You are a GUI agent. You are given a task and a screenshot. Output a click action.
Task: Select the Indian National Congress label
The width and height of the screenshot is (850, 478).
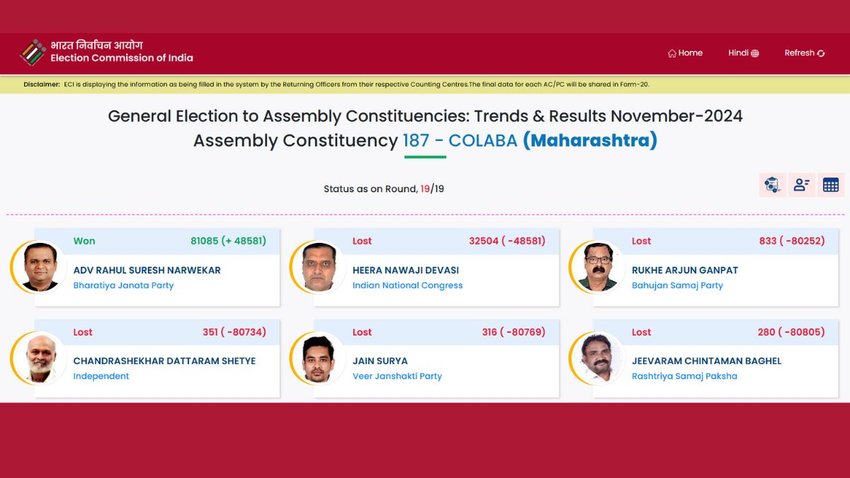tap(408, 286)
